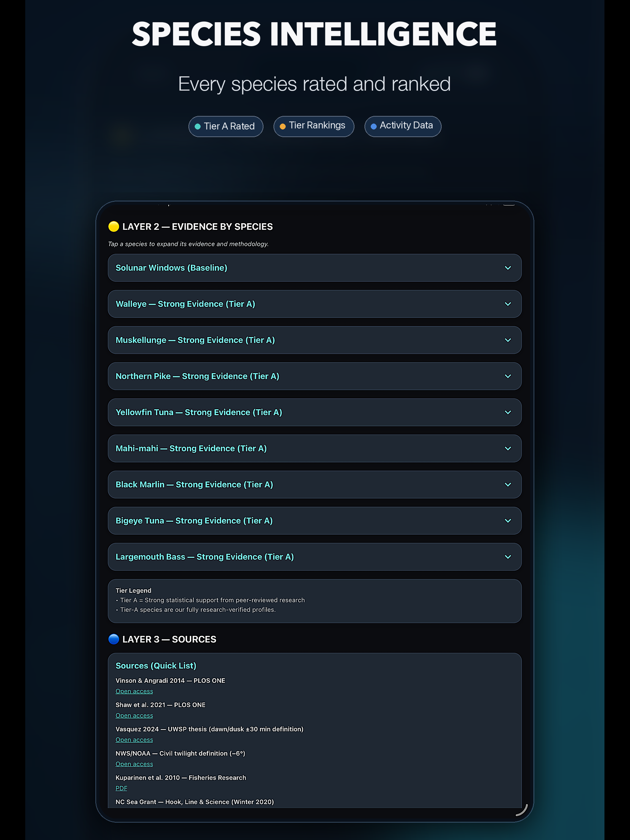Click the teal dot in Tier A Rated pill
Image resolution: width=630 pixels, height=840 pixels.
[x=197, y=126]
